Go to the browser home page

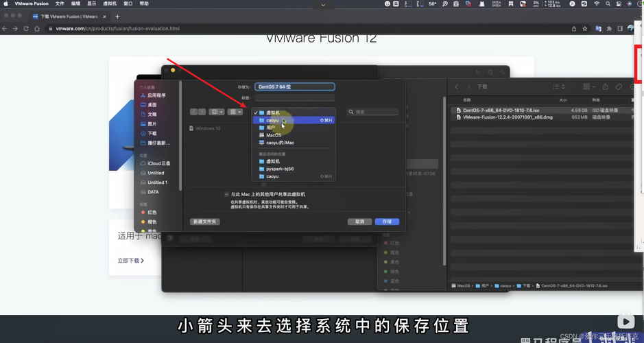[37, 29]
